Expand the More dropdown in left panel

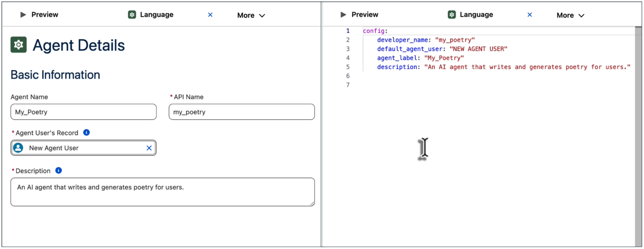[251, 15]
